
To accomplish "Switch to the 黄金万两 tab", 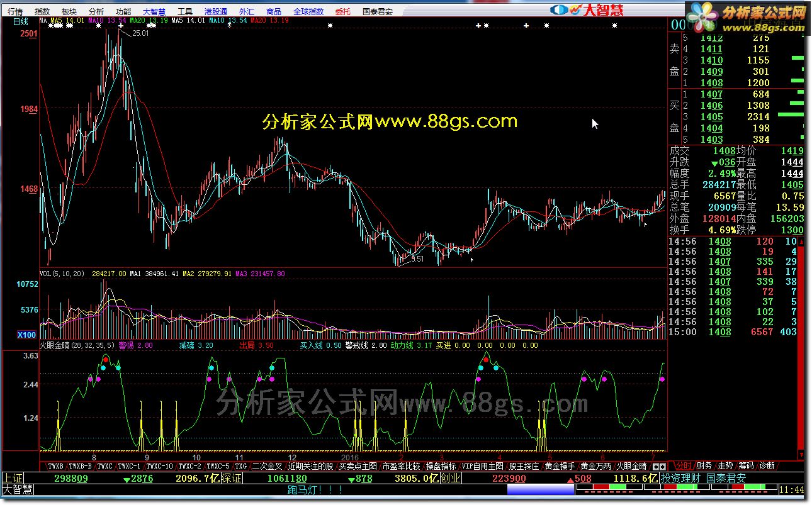I will click(595, 466).
